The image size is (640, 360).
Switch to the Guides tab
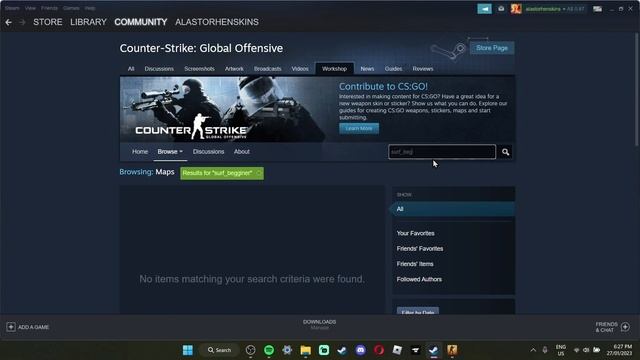point(393,69)
